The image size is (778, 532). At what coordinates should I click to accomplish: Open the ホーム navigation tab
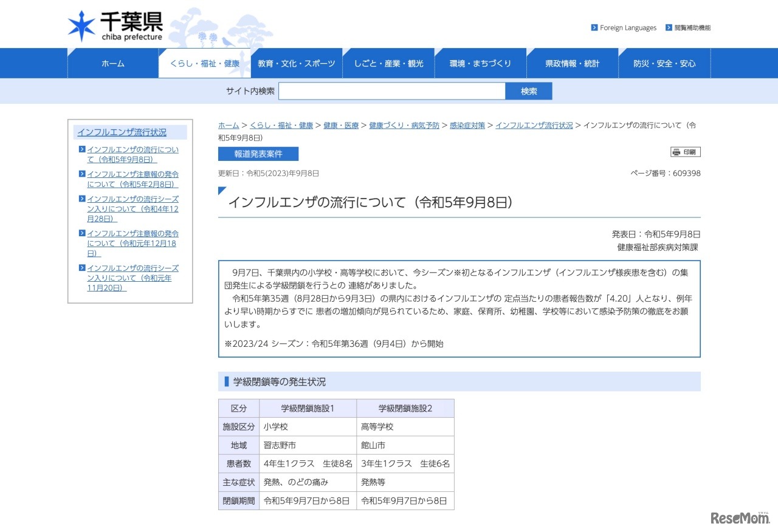(113, 63)
